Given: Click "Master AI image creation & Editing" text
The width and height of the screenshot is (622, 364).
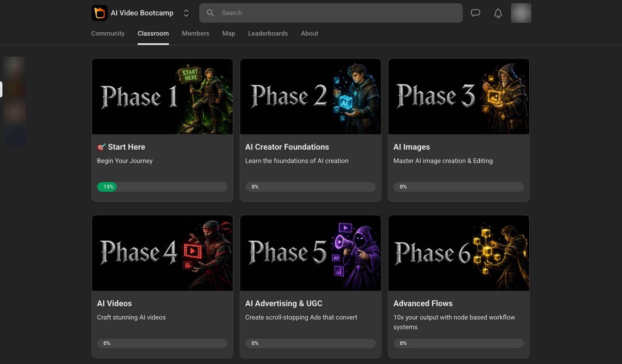Looking at the screenshot, I should (x=443, y=161).
